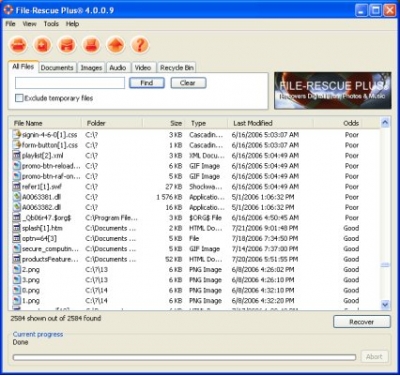Screen dimensions: 400x376
Task: Click the briefcase-shaped first orange toolbar icon
Action: click(x=18, y=45)
